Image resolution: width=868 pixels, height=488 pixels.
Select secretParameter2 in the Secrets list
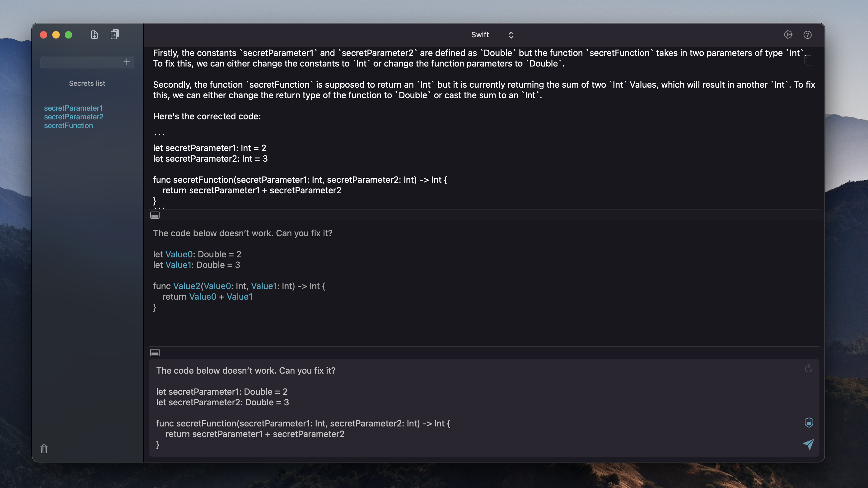pyautogui.click(x=74, y=117)
